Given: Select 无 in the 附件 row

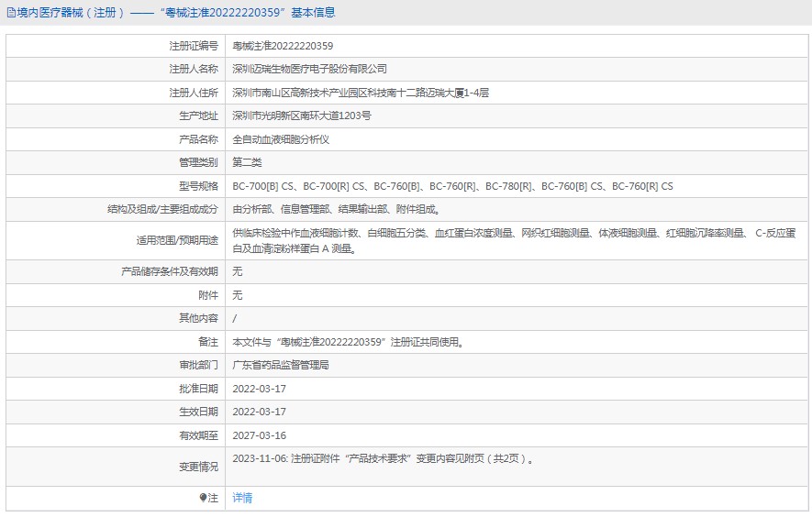Looking at the screenshot, I should point(238,295).
